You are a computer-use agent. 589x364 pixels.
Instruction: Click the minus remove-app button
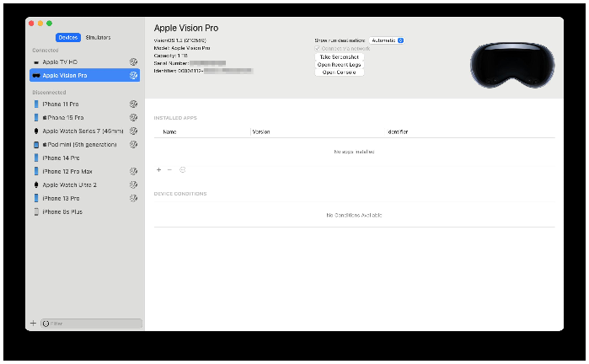169,170
